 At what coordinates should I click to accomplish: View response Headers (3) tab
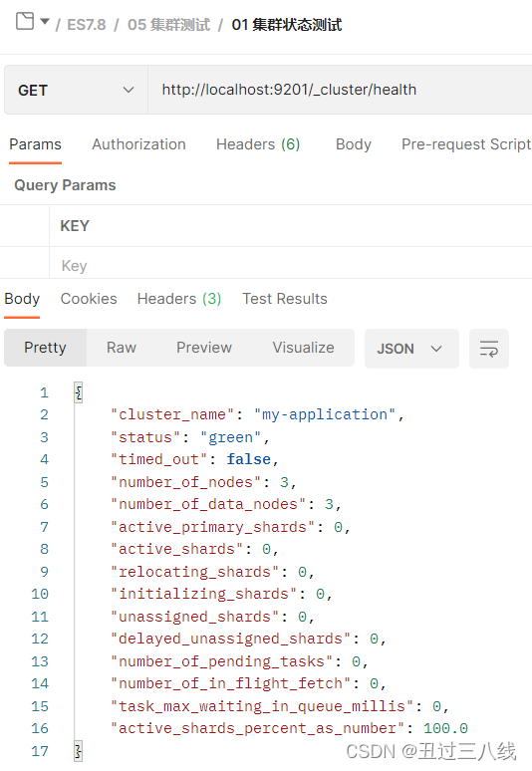point(179,299)
